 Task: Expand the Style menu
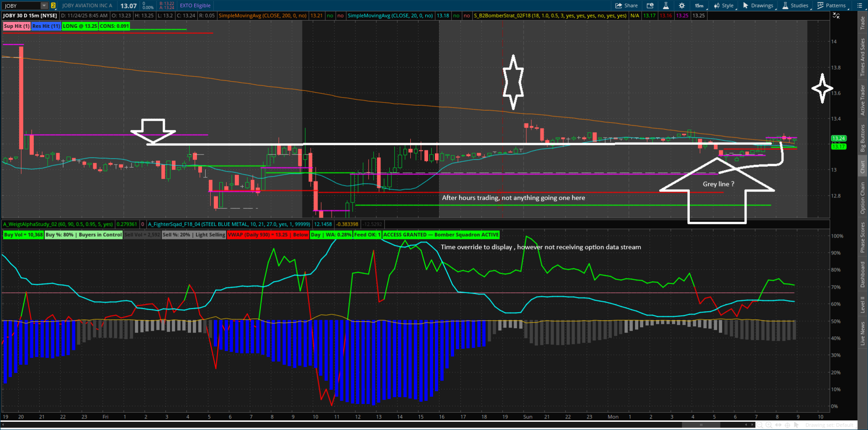[724, 5]
